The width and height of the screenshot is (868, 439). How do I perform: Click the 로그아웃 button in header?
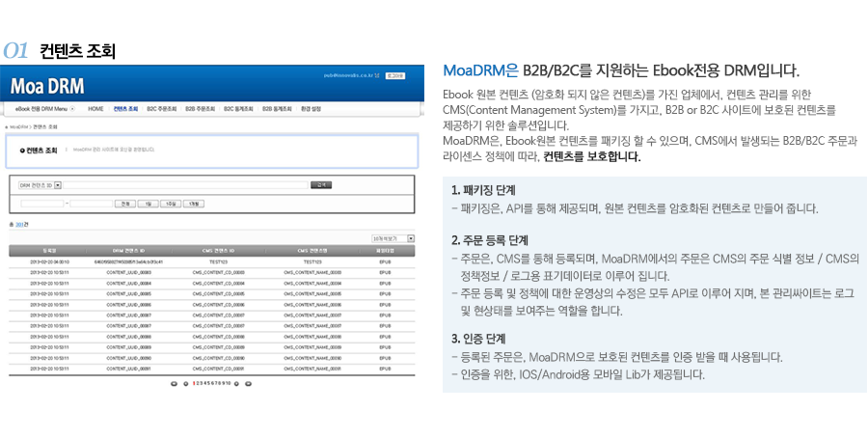click(395, 76)
